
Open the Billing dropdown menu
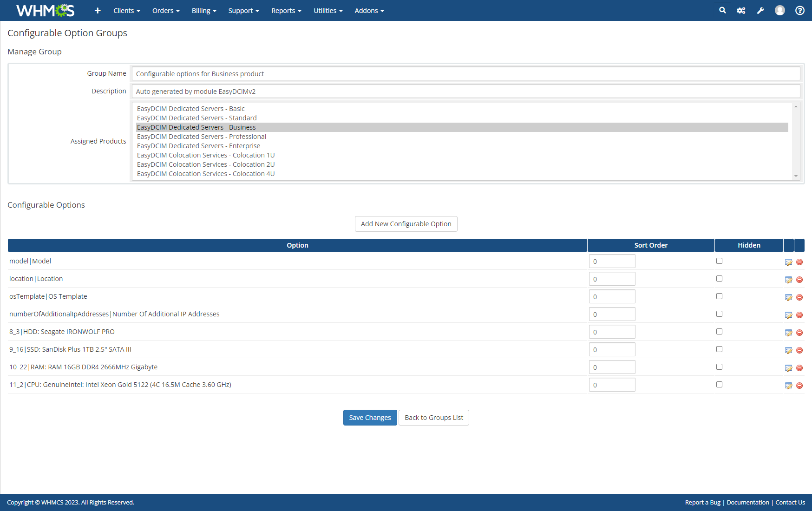(x=204, y=11)
